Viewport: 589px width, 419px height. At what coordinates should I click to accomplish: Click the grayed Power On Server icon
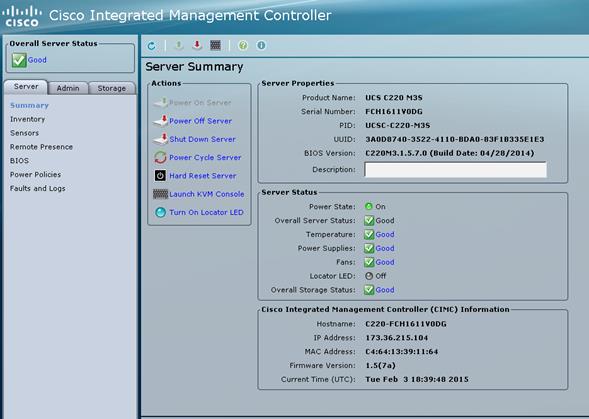pyautogui.click(x=161, y=102)
